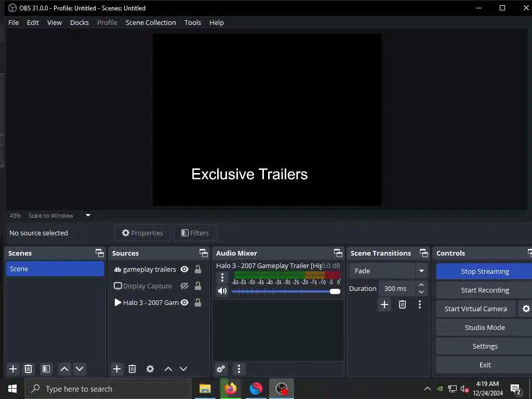Click Start Virtual Camera button

point(476,309)
